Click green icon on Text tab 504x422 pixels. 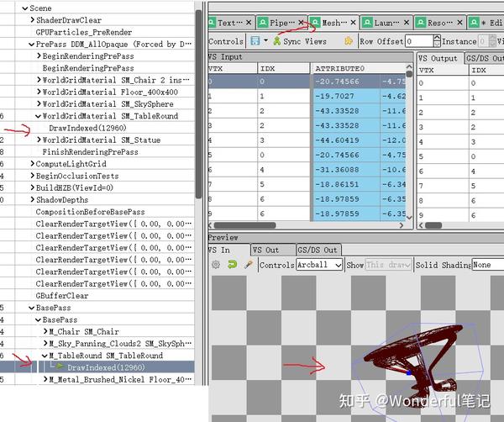212,23
